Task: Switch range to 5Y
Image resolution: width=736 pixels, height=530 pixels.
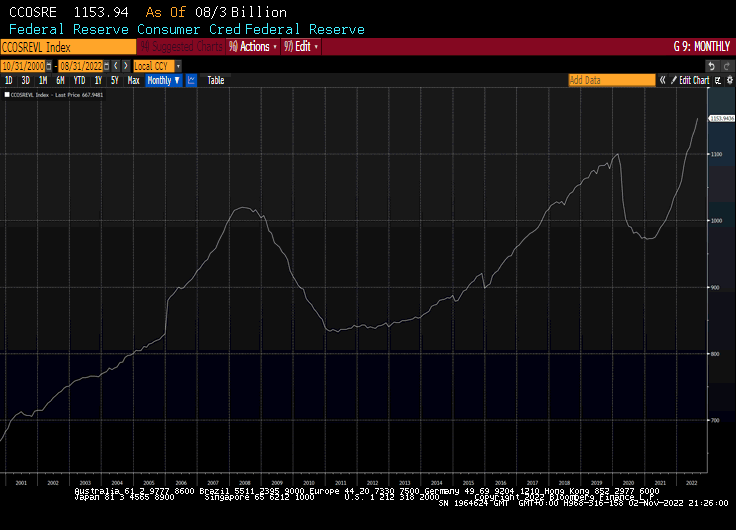Action: [x=114, y=80]
